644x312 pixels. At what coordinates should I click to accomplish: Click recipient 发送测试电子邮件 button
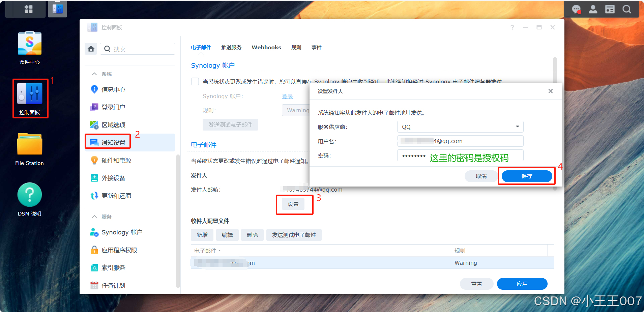[294, 235]
